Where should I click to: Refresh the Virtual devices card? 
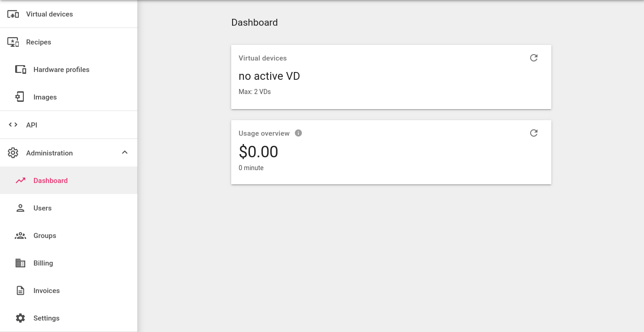[533, 58]
